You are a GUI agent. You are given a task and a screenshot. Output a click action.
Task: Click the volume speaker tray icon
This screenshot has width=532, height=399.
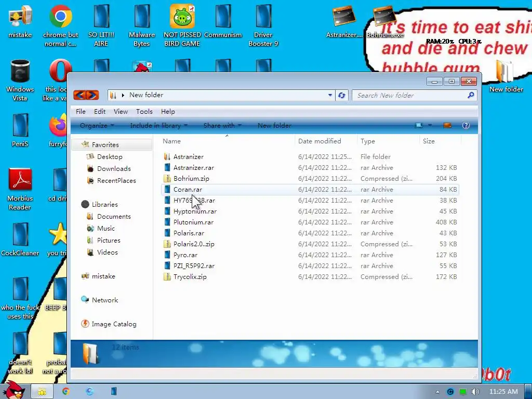point(475,392)
